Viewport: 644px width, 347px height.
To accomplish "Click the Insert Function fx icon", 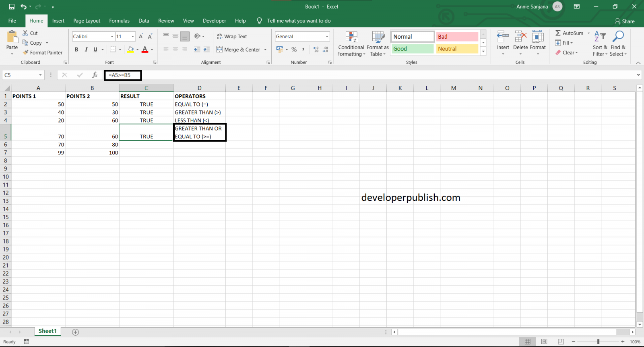I will 95,75.
